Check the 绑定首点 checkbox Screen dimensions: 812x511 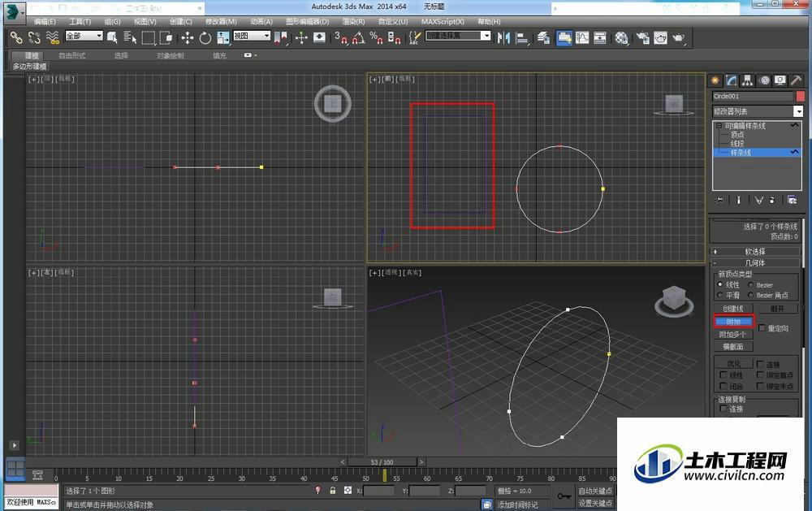coord(760,375)
